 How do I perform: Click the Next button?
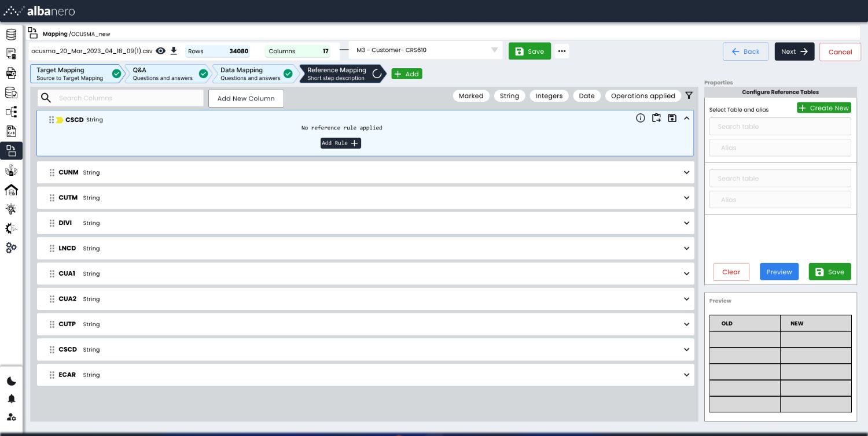click(x=795, y=51)
